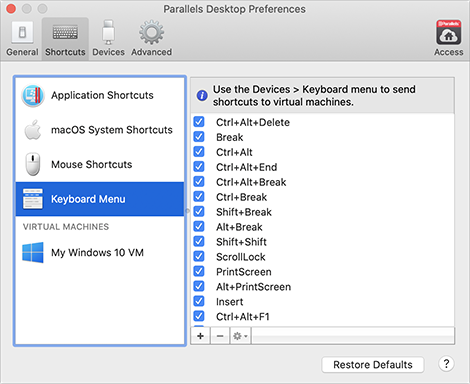The image size is (470, 384).
Task: Close the Parallels Desktop Preferences window
Action: tap(11, 9)
